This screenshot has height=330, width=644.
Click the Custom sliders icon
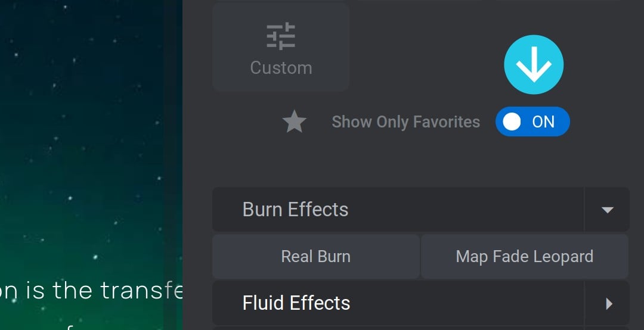pos(281,36)
